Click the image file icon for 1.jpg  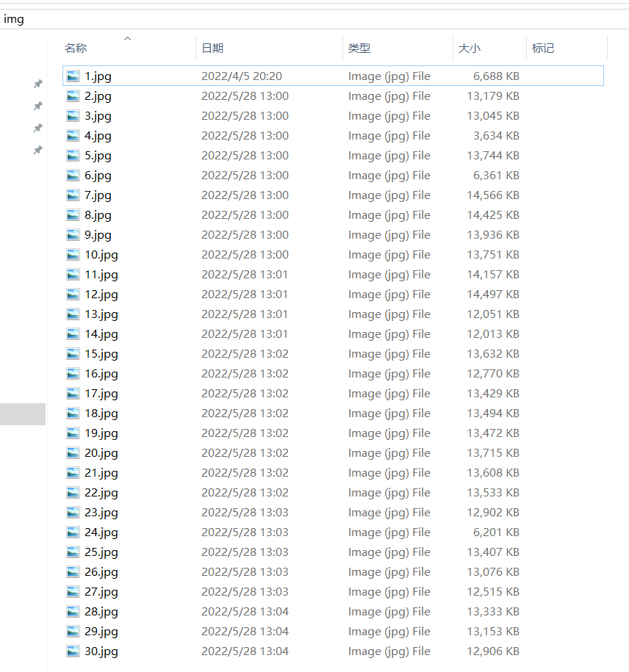[73, 76]
